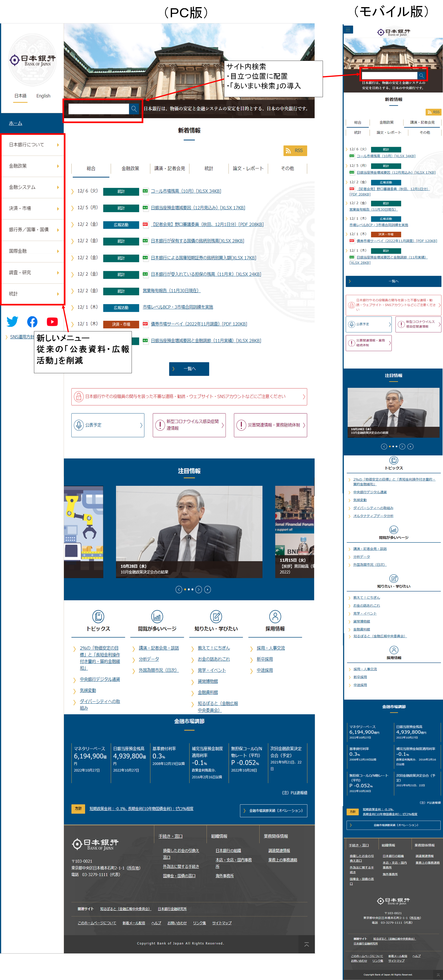Click 一覧へ button below PC news list

[189, 369]
